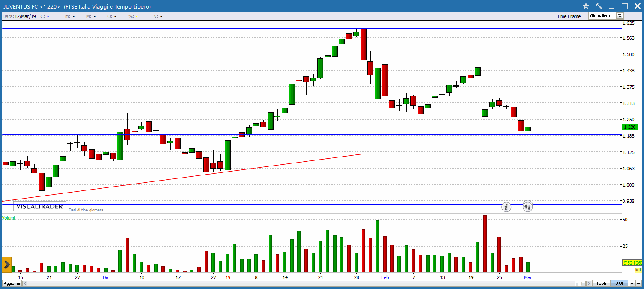Click the VISUALTRADER logo
This screenshot has height=289, width=644.
(39, 207)
